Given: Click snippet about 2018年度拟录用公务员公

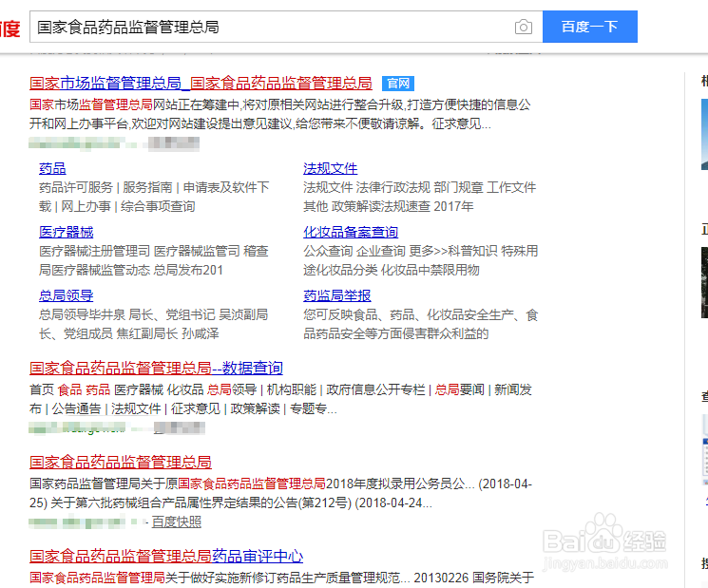Looking at the screenshot, I should [280, 493].
